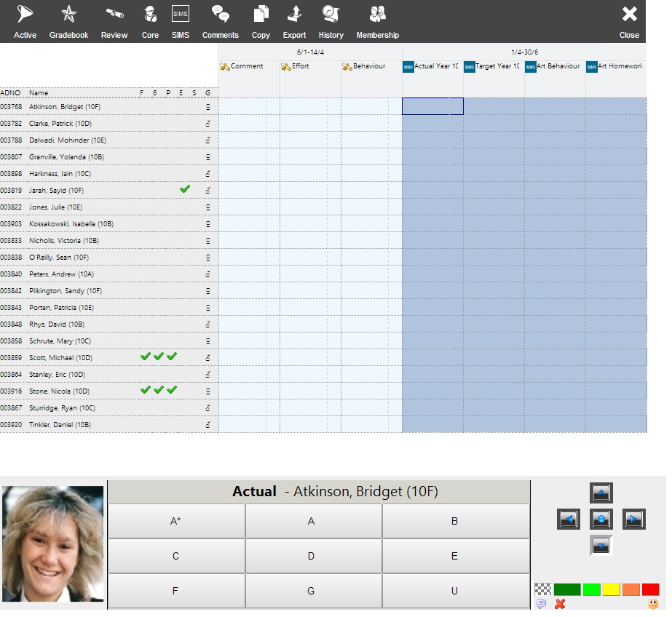672x617 pixels.
Task: Click the Membership icon
Action: click(x=378, y=23)
